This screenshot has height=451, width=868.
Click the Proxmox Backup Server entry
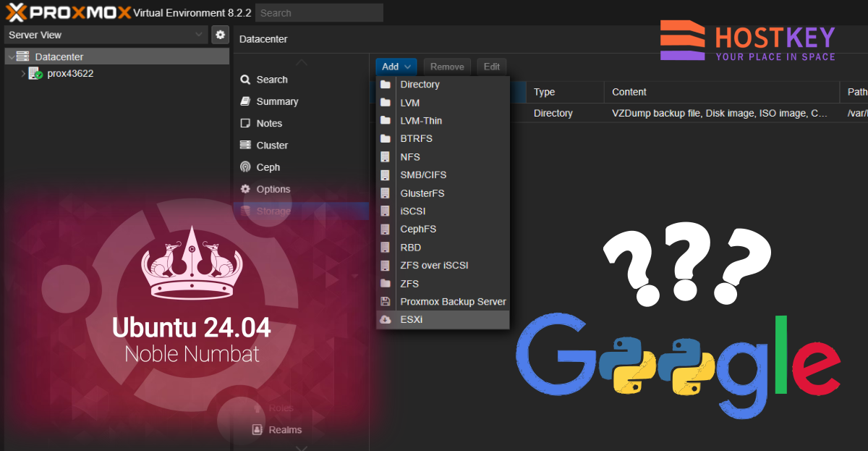click(443, 302)
